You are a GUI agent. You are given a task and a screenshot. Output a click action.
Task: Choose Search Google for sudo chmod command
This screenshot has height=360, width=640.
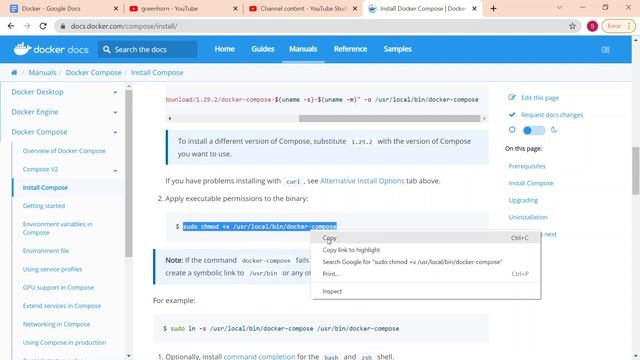426,262
